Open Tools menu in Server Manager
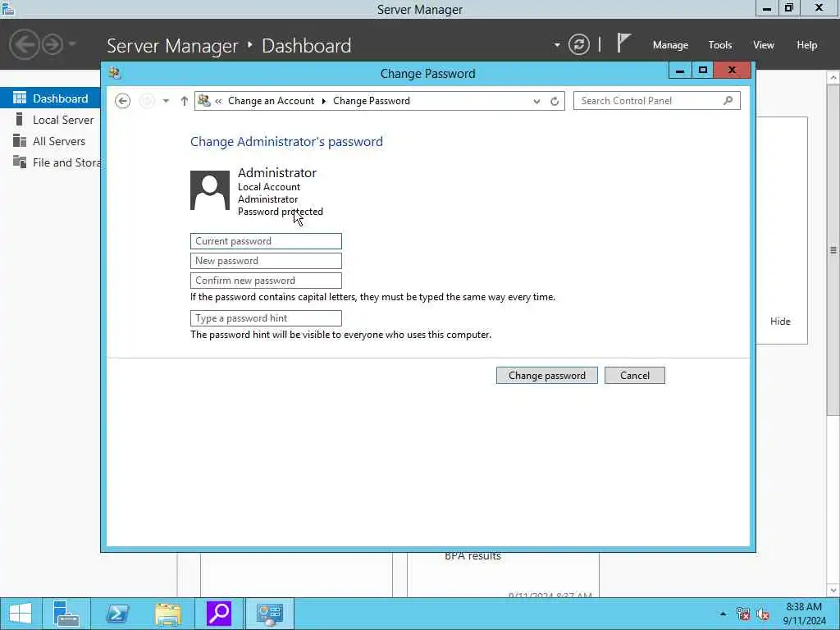The image size is (840, 630). point(720,45)
